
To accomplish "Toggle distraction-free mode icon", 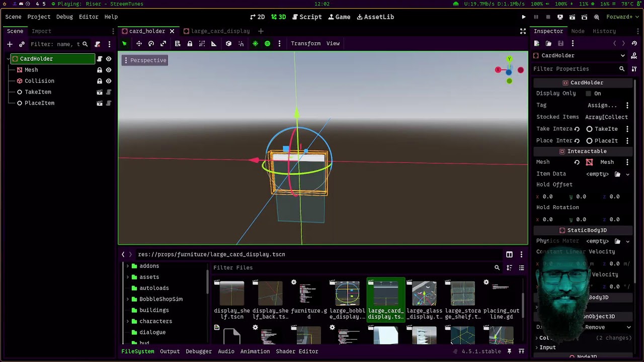I will [x=523, y=31].
